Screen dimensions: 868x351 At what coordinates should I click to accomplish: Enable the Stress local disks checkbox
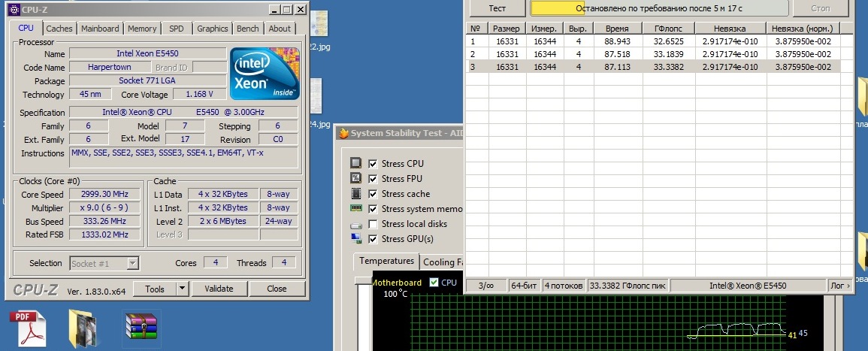coord(373,224)
